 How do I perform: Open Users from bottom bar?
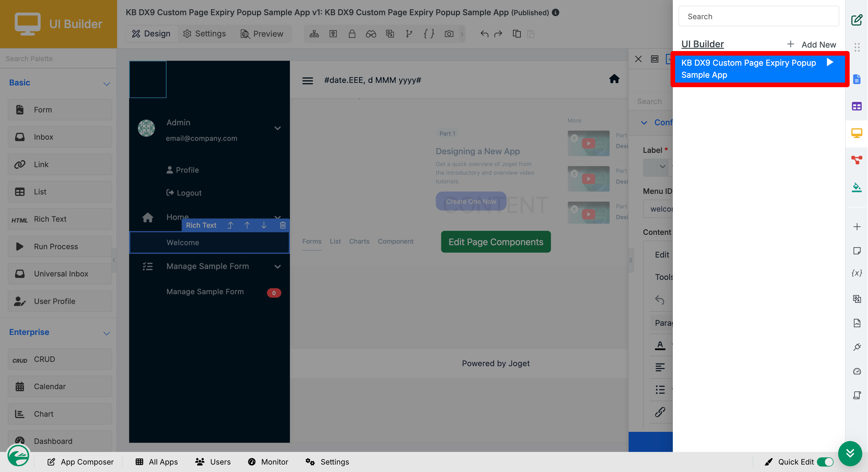[x=213, y=462]
